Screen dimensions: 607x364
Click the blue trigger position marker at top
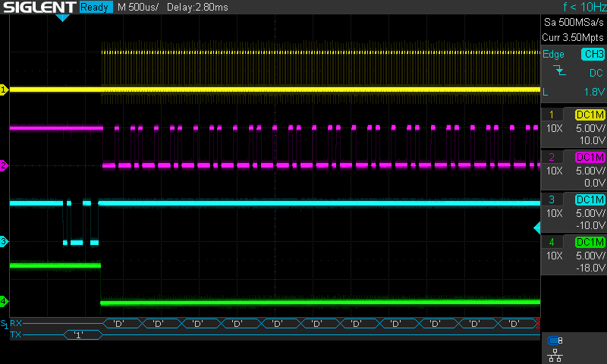point(63,18)
